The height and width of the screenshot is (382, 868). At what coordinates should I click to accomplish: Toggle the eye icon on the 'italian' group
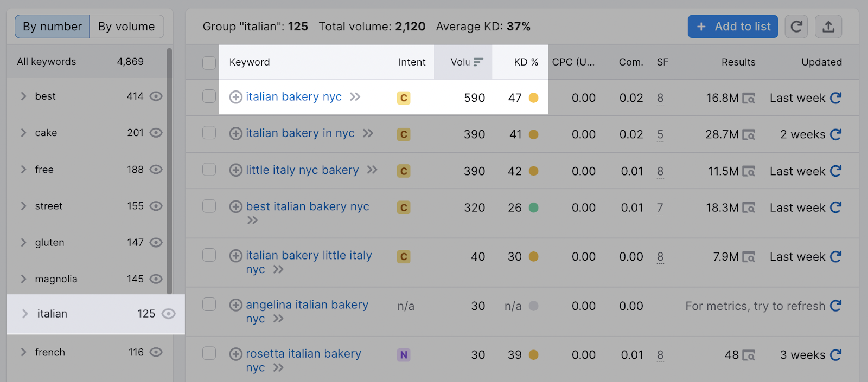[170, 314]
